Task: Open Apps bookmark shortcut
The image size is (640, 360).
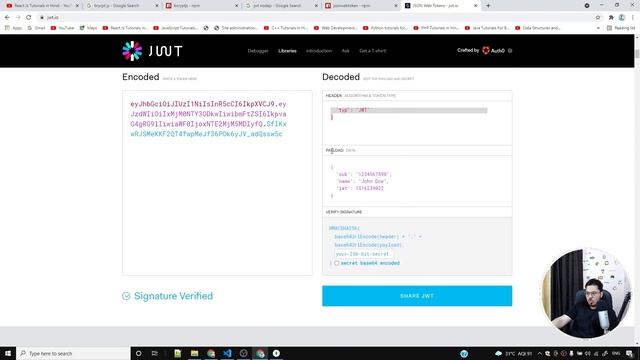Action: (x=13, y=28)
